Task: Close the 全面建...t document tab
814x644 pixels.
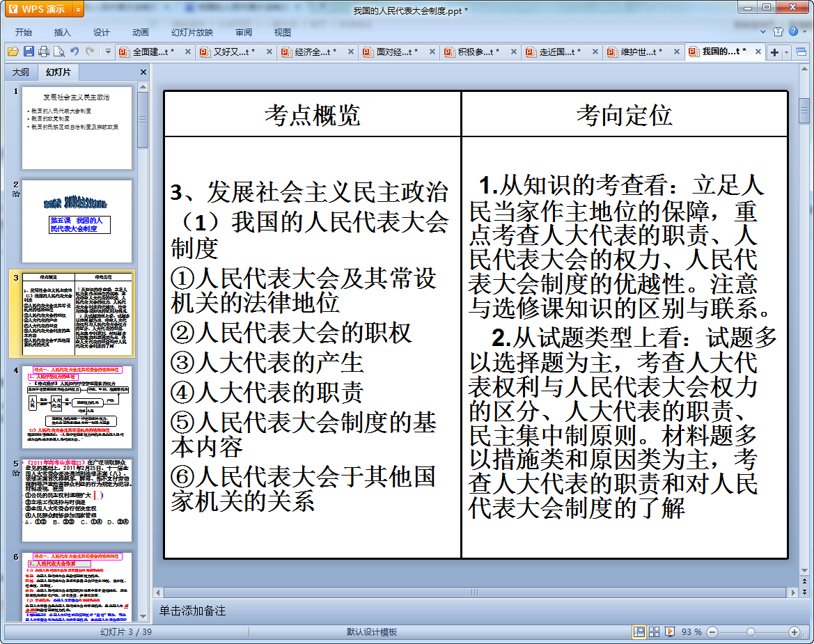Action: click(x=188, y=52)
